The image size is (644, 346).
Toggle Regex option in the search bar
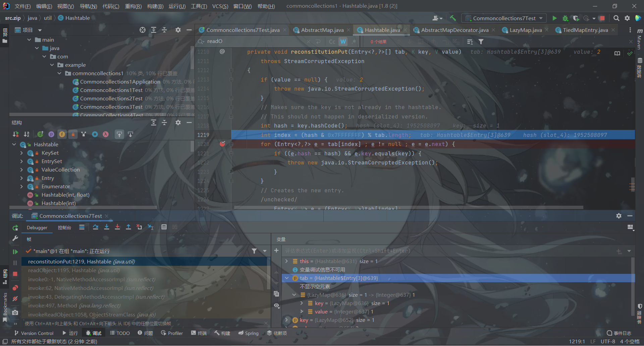(354, 42)
